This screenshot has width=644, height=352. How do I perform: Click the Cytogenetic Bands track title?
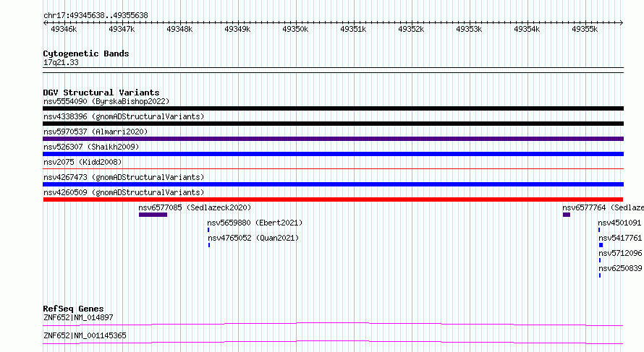coord(86,53)
